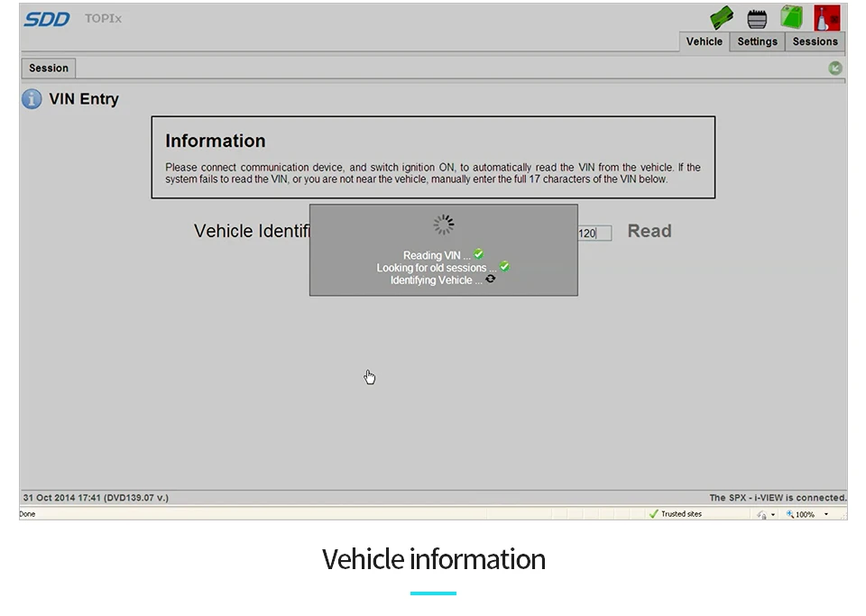Screen dimensions: 866x616
Task: Click the green communication device icon
Action: click(722, 17)
